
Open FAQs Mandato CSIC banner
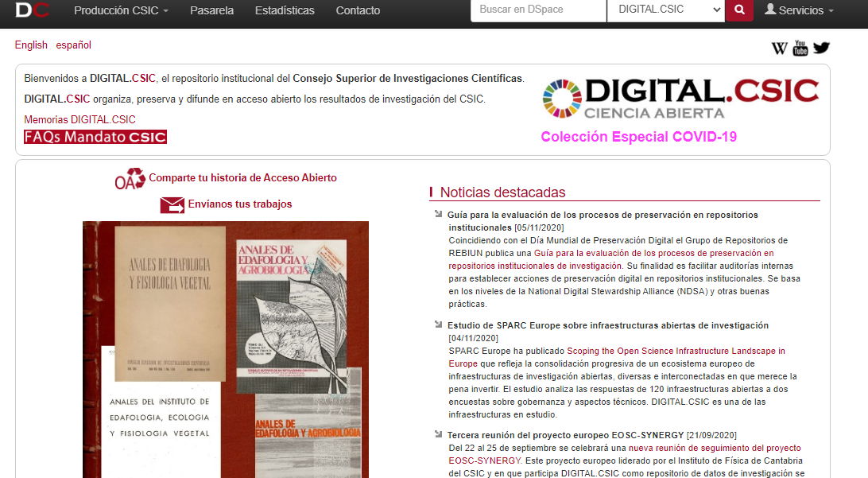95,137
